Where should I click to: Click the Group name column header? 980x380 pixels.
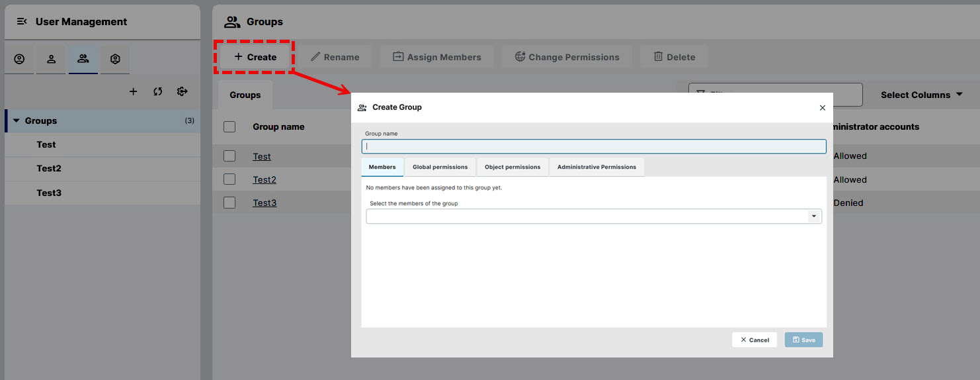coord(278,126)
